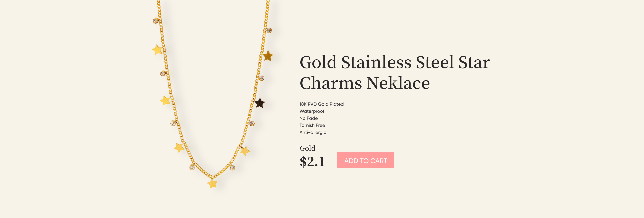Choose the Gold color variant label

[308, 148]
